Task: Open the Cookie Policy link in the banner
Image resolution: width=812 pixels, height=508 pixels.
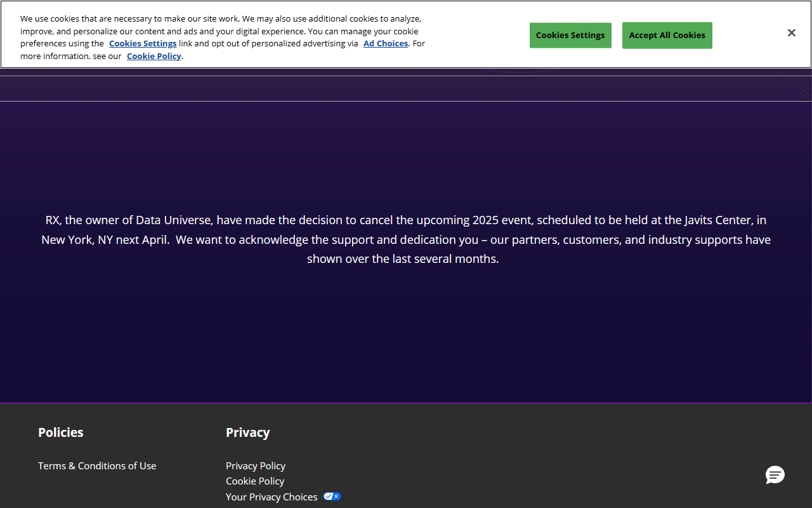Action: (154, 56)
